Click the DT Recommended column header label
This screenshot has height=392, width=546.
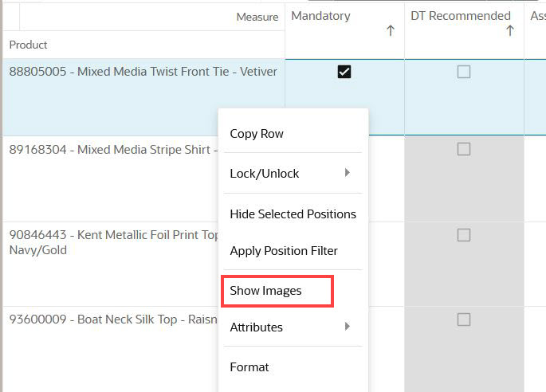coord(461,16)
